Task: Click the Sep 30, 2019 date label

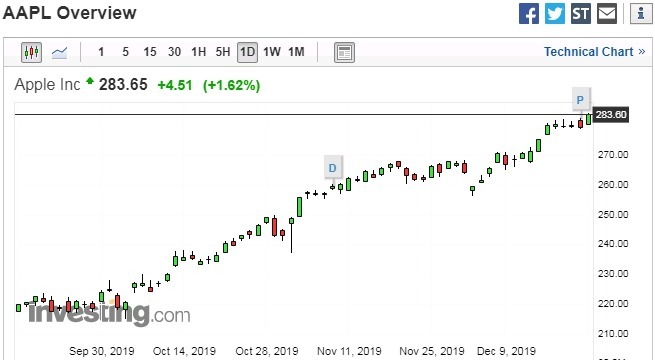Action: tap(102, 351)
